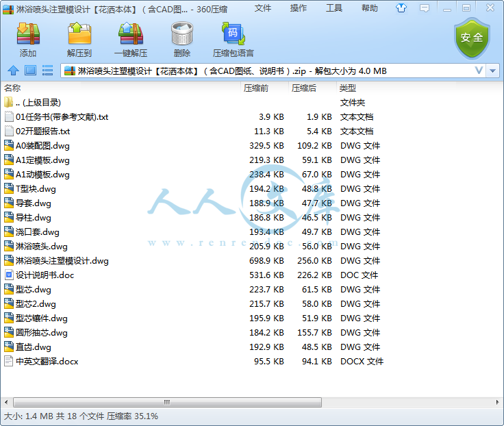Select the file 浇口套.dwg
Viewport: 504px width, 426px height.
(x=37, y=231)
